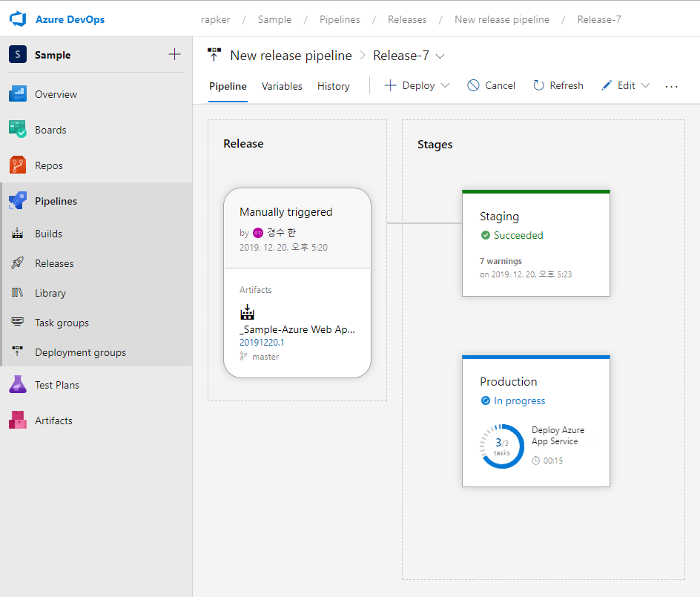Click the Deployment groups icon
This screenshot has height=597, width=700.
(17, 352)
